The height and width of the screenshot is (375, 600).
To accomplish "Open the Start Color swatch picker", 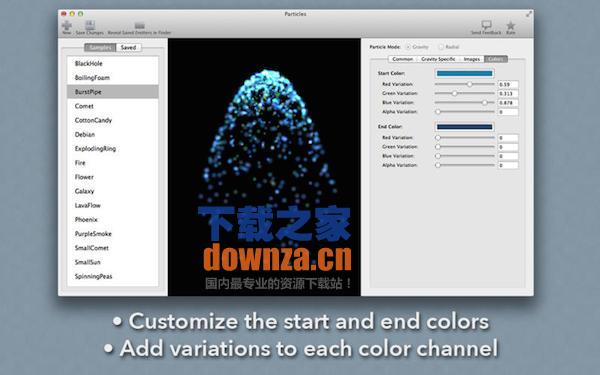I will coord(465,73).
